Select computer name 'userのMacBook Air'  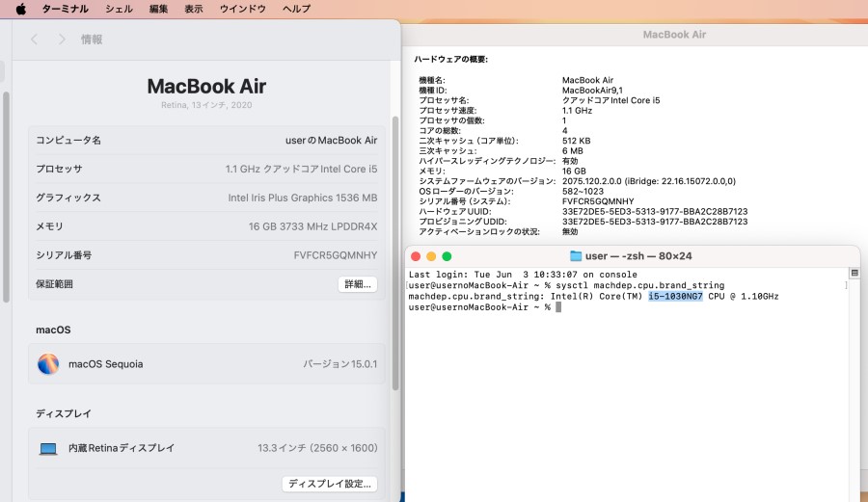(331, 141)
